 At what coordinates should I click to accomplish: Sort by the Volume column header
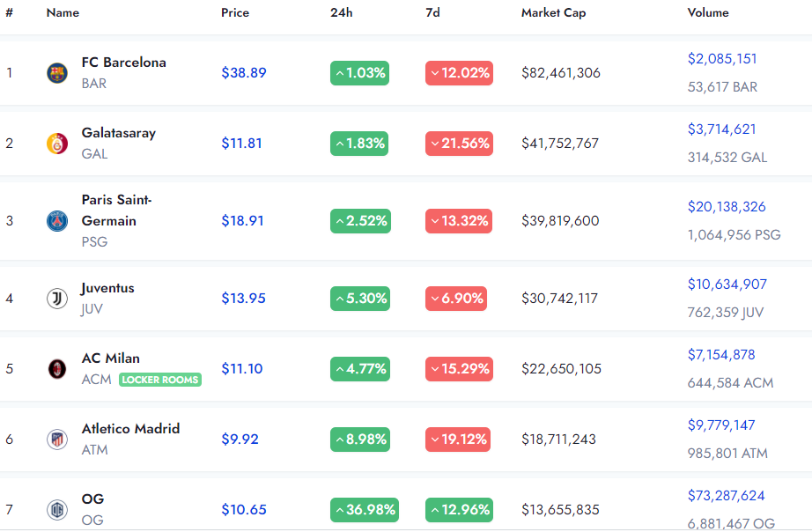708,13
